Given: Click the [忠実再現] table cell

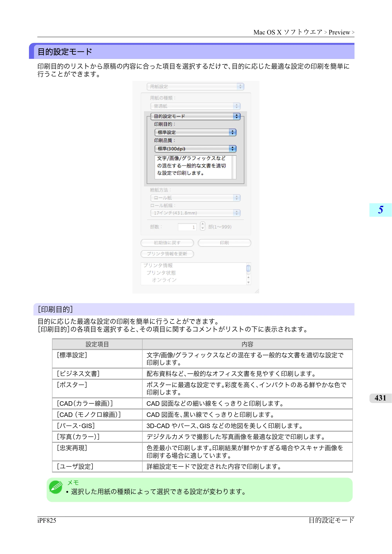Looking at the screenshot, I should coord(97,452).
